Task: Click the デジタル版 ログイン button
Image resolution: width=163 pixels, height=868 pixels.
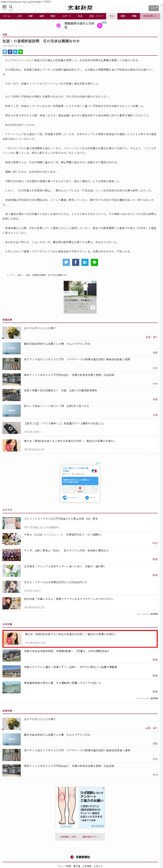Action: pos(154,8)
